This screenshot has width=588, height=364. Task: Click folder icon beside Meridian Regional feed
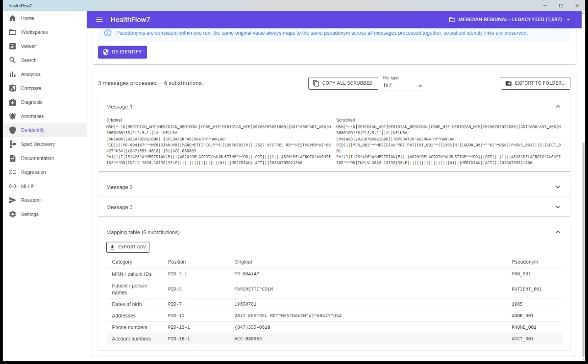[x=452, y=20]
